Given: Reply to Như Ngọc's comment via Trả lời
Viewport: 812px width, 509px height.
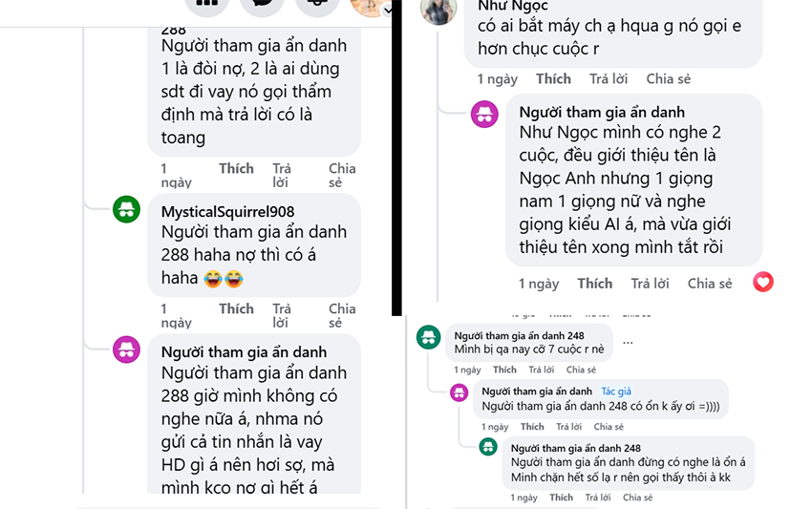Looking at the screenshot, I should pos(608,78).
